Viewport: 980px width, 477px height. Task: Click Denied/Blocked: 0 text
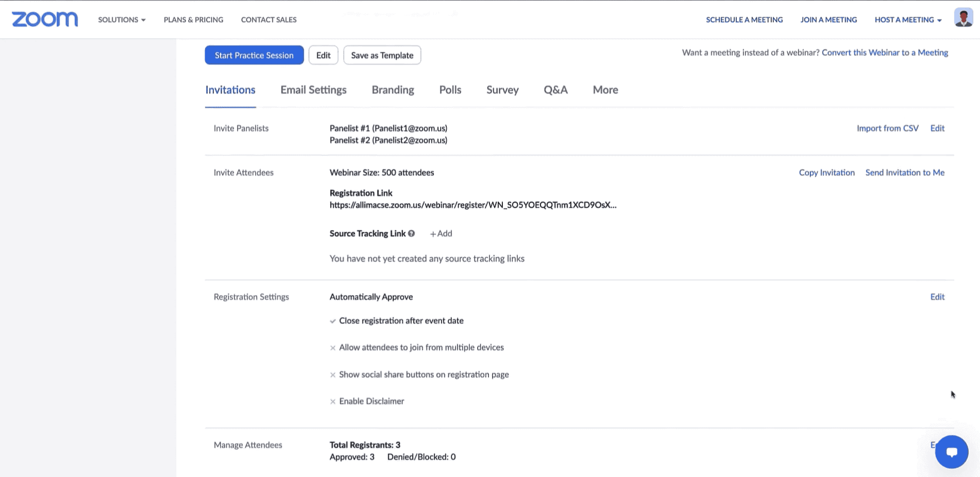point(421,457)
